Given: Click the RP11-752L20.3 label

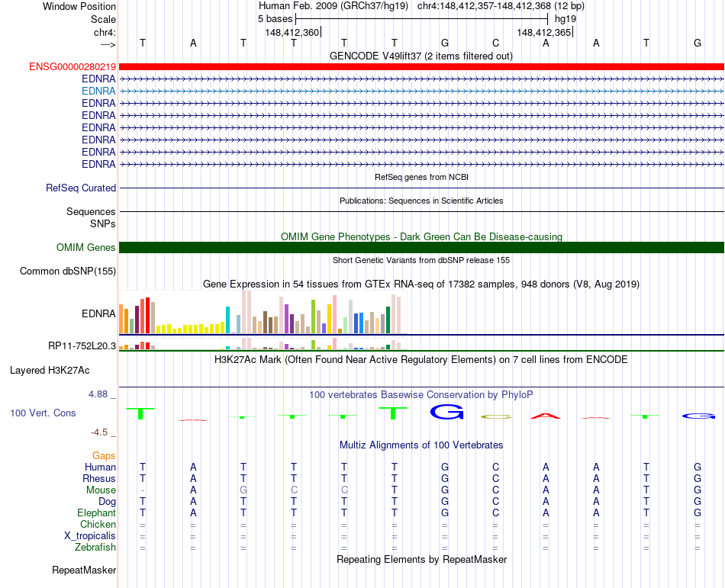Looking at the screenshot, I should pyautogui.click(x=82, y=346).
